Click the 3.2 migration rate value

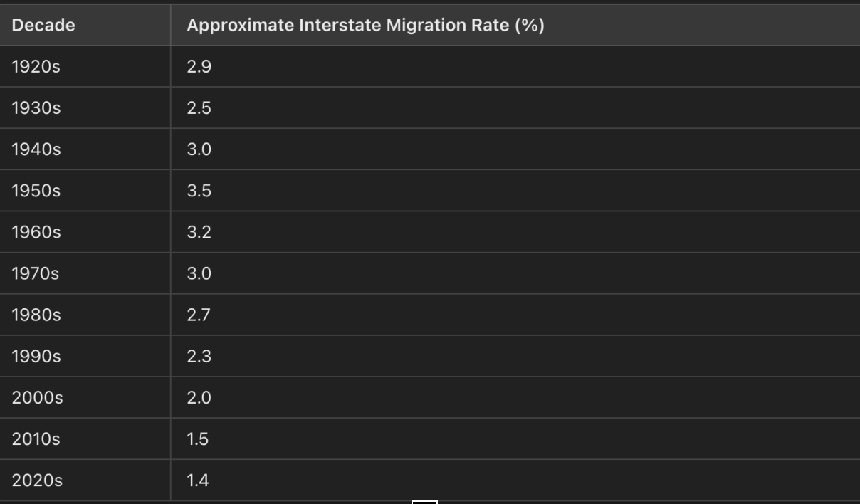click(199, 232)
